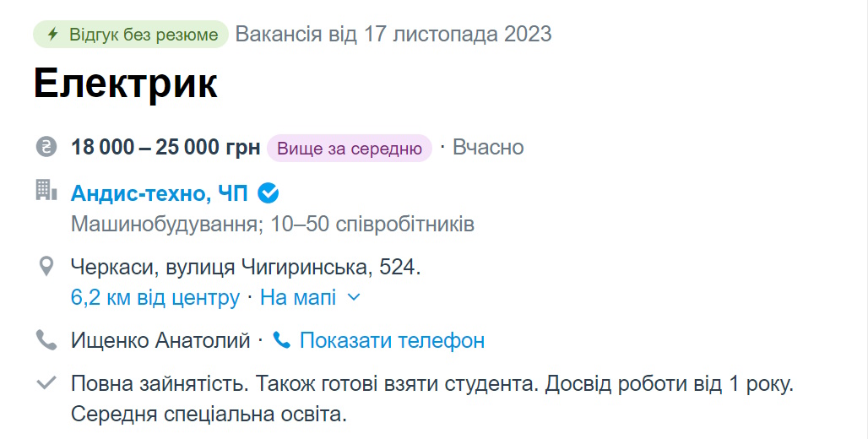Click the hryvnia currency icon beside salary
This screenshot has width=868, height=439.
[46, 147]
